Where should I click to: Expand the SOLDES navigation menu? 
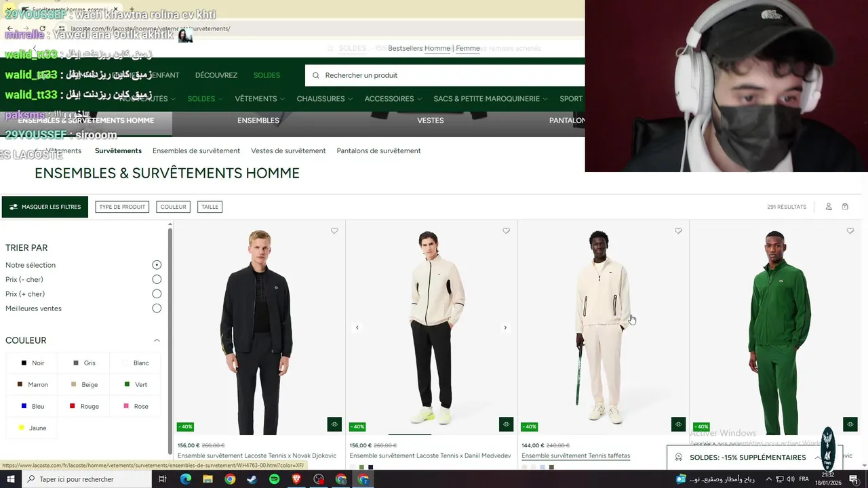[205, 99]
